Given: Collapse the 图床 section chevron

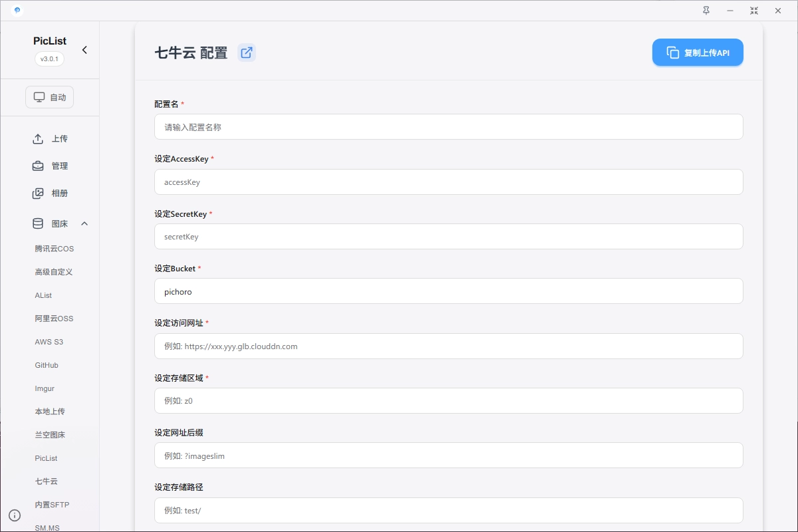Looking at the screenshot, I should 84,224.
